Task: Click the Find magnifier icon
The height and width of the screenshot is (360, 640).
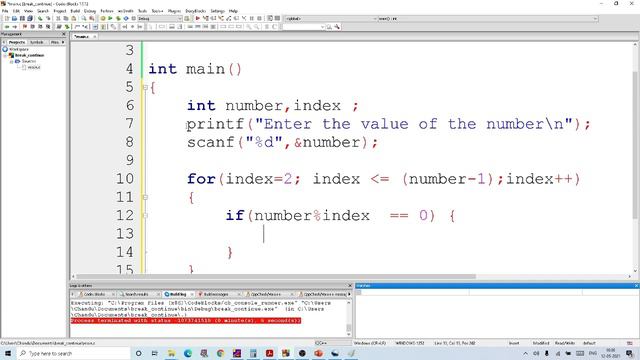Action: point(84,18)
